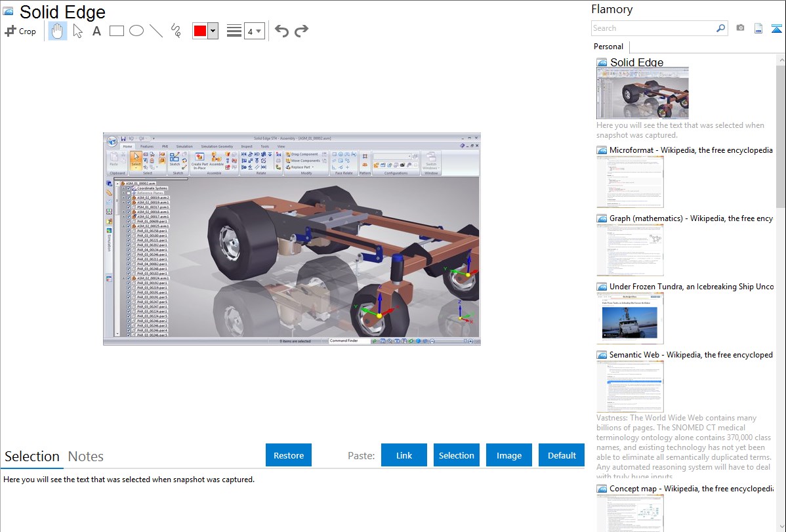Click the Assemble icon in the snapshot ribbon
Viewport: 786px width, 532px height.
(217, 159)
